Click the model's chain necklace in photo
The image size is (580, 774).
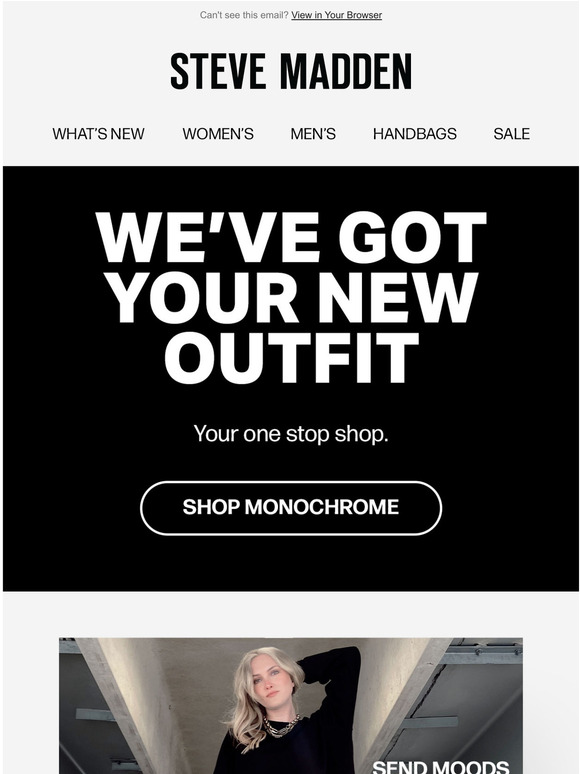click(x=280, y=726)
